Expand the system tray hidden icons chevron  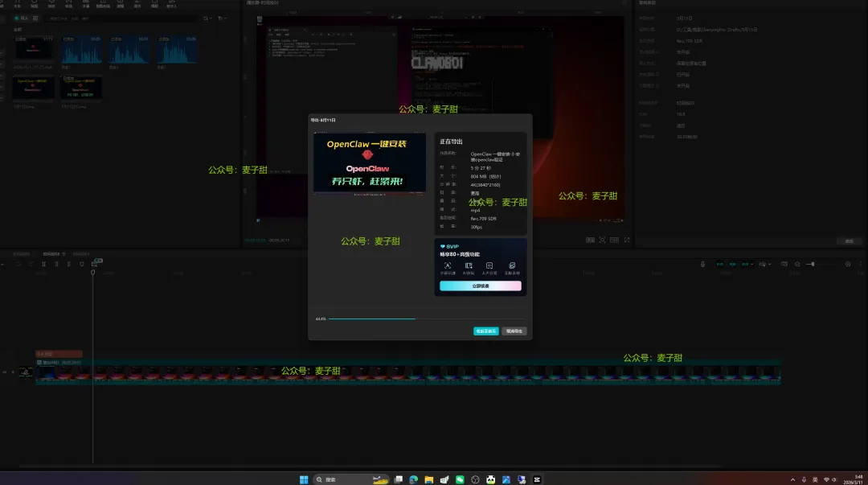point(792,479)
